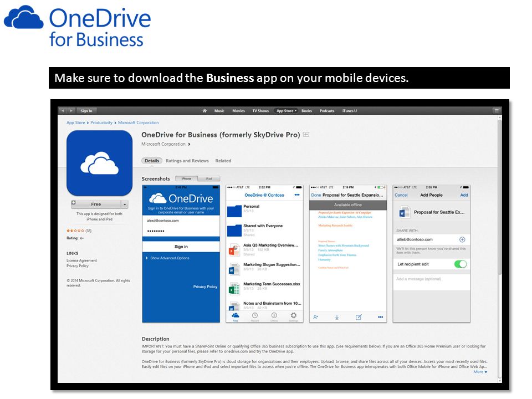
Task: Click the Productivity breadcrumb link
Action: click(101, 123)
